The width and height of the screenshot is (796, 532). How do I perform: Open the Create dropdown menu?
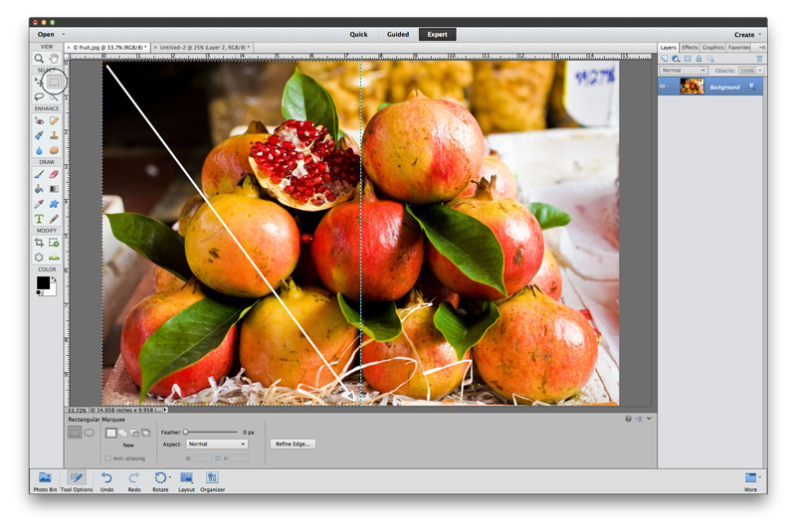[x=747, y=35]
